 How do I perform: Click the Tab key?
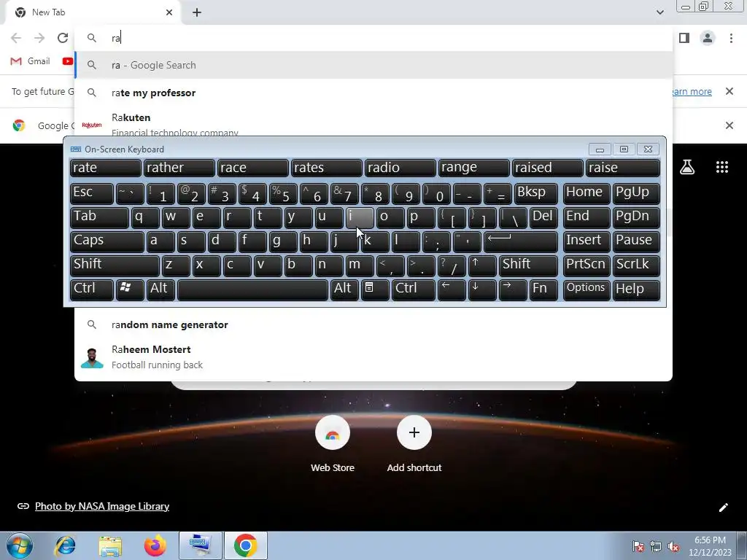(99, 217)
